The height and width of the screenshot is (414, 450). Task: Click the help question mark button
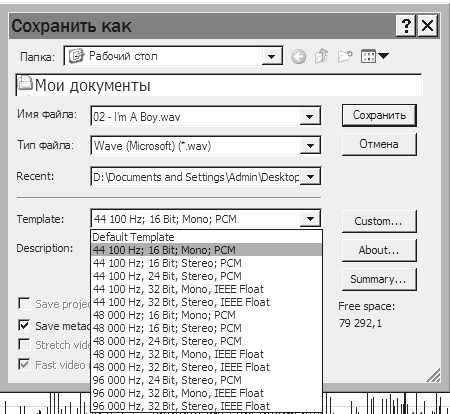click(x=406, y=26)
